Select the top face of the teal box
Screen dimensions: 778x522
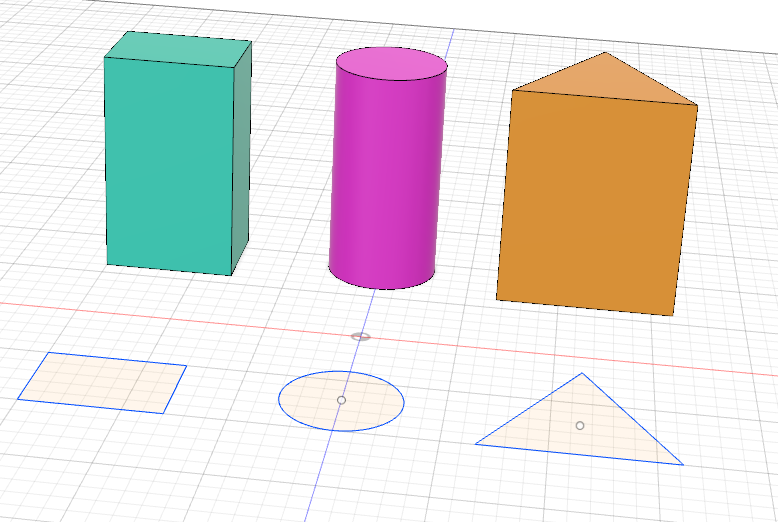pos(178,49)
